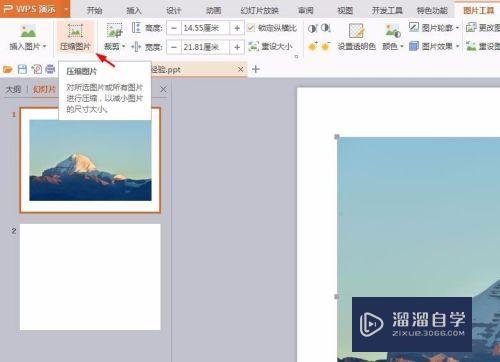
Task: Switch to the 特色功能 ribbon tab
Action: [432, 10]
